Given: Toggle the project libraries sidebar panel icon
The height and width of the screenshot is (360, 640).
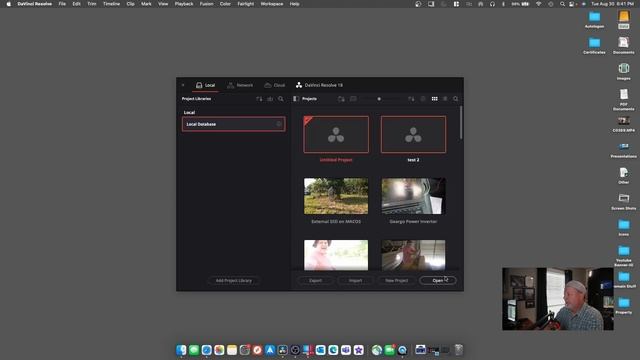Looking at the screenshot, I should click(x=296, y=99).
